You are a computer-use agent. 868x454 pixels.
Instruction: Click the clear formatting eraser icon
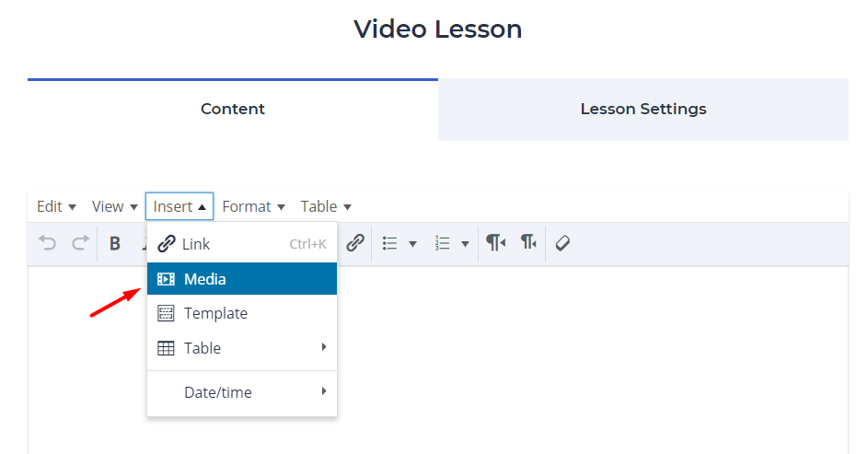pos(563,243)
